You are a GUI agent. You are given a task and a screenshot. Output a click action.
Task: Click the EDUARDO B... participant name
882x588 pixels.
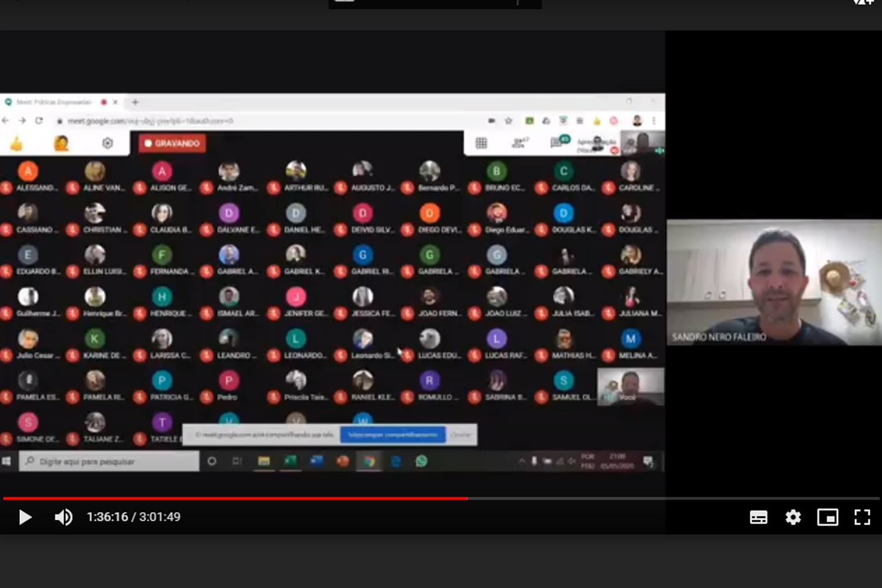tap(38, 272)
